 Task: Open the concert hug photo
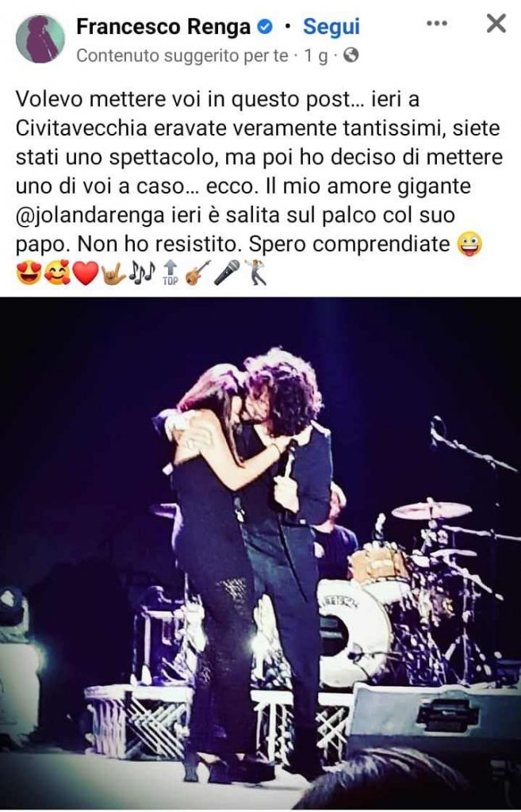(x=260, y=553)
